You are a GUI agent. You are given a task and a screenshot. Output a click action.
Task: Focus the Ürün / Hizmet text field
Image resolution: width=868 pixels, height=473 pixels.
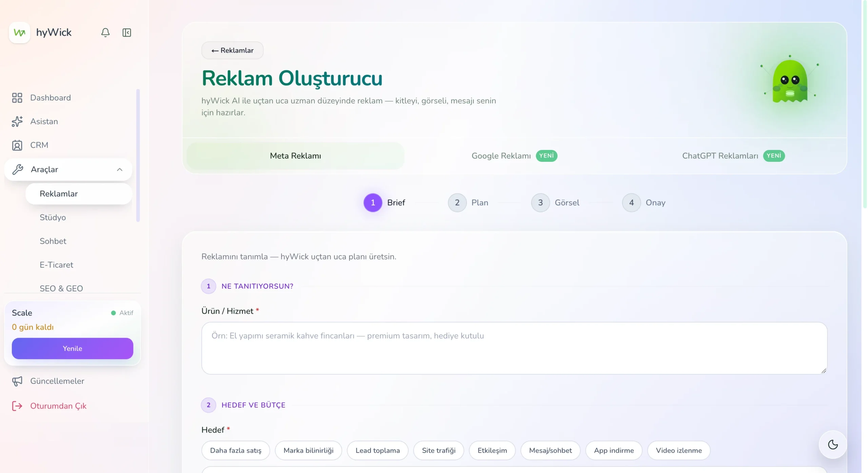(x=514, y=348)
